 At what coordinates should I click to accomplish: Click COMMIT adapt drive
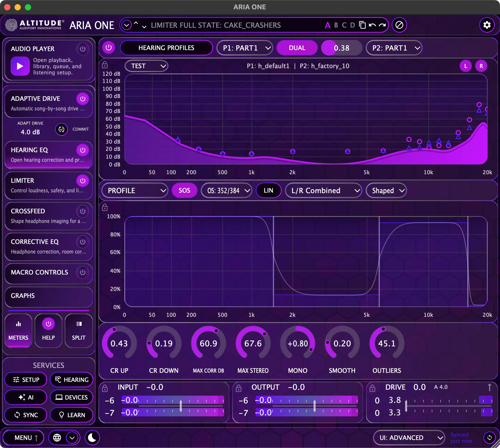point(81,129)
